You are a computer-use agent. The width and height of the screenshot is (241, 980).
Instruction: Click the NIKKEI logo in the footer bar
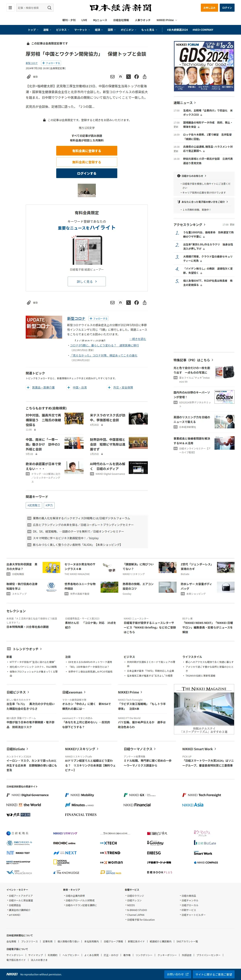coord(12,974)
